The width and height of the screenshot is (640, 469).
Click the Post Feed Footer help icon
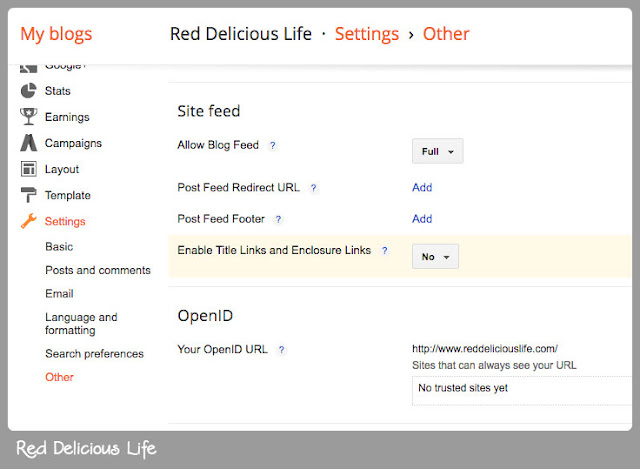click(x=278, y=219)
